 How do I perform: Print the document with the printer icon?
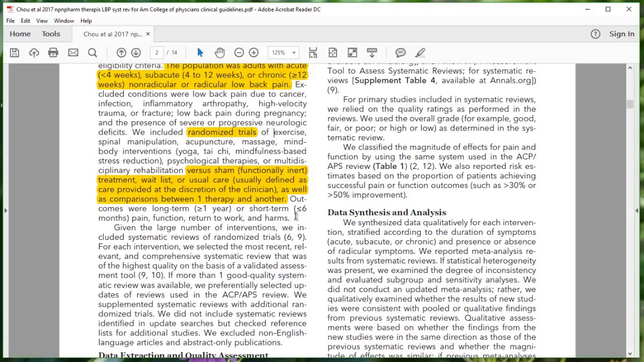click(x=53, y=53)
